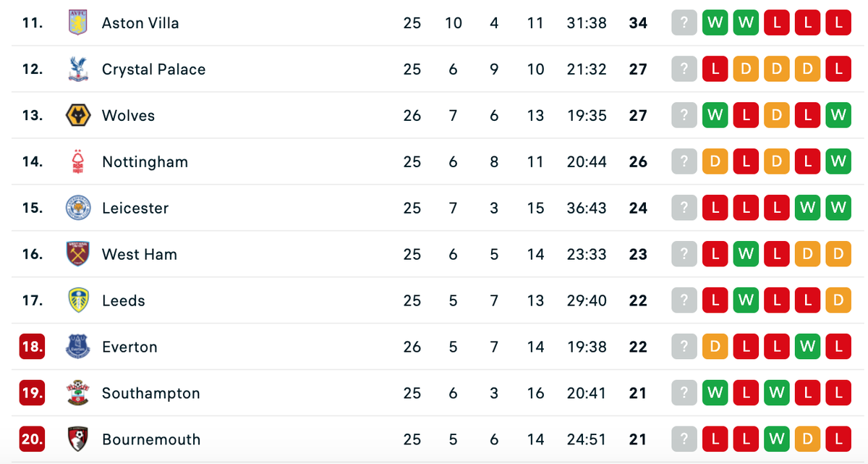Click the red position 18 badge
Image resolution: width=868 pixels, height=464 pixels.
tap(32, 347)
